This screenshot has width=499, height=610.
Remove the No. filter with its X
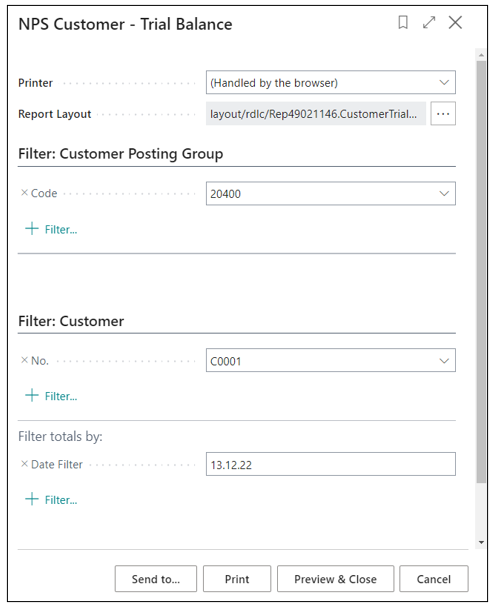click(x=24, y=360)
